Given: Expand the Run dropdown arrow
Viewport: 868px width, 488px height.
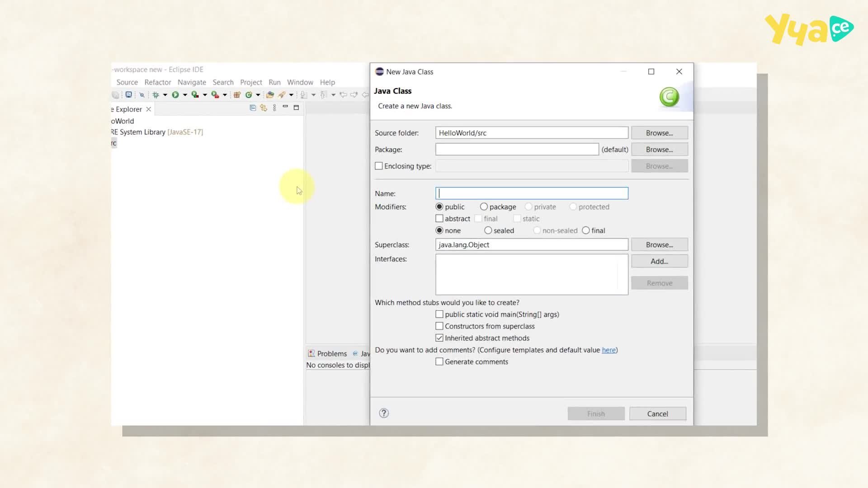Looking at the screenshot, I should [185, 95].
